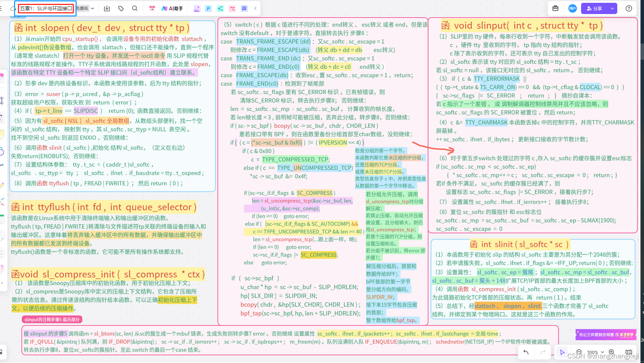This screenshot has height=363, width=644.
Task: Undo the last action
Action: pyautogui.click(x=526, y=352)
